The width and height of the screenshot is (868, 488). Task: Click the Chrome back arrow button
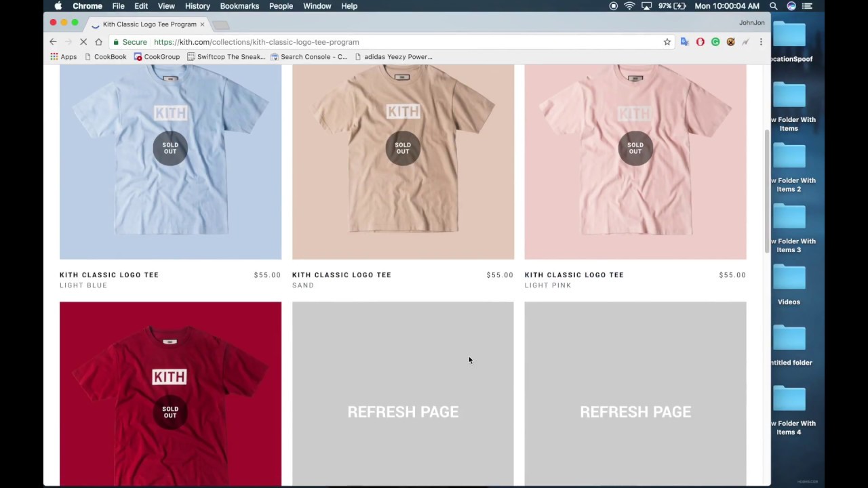[x=53, y=42]
